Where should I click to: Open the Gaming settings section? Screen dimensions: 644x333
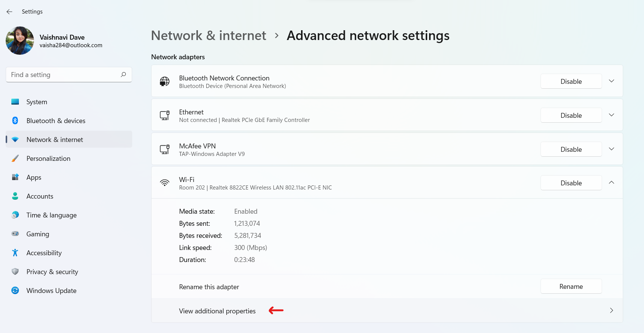pos(38,234)
